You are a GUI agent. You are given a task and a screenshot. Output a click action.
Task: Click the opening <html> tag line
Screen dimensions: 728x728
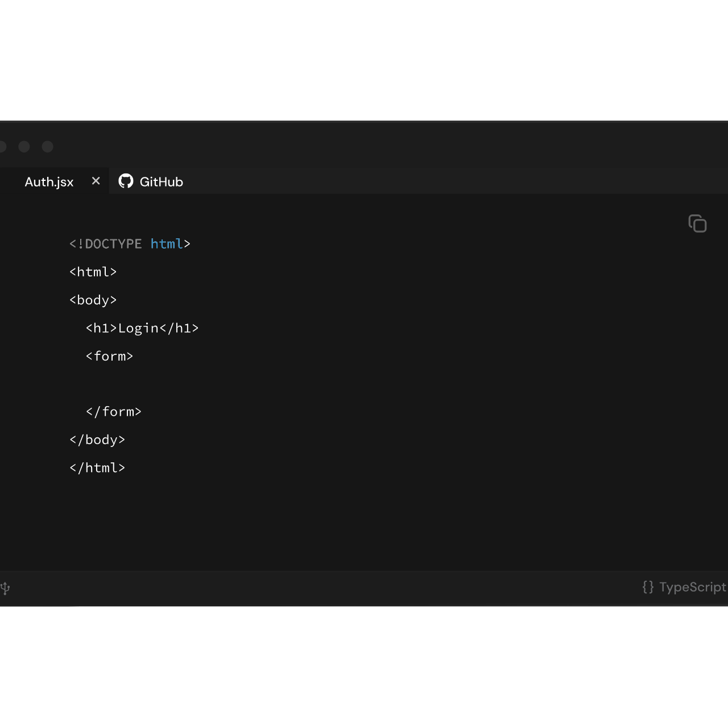tap(93, 272)
